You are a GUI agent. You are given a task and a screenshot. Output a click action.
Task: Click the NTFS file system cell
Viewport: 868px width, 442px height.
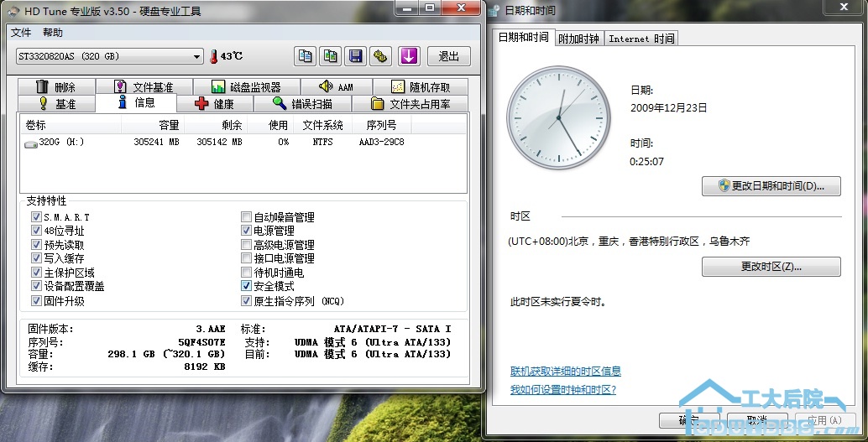click(322, 143)
